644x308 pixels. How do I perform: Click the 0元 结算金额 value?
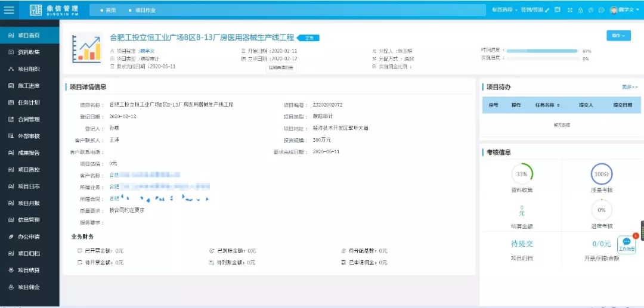click(x=522, y=211)
